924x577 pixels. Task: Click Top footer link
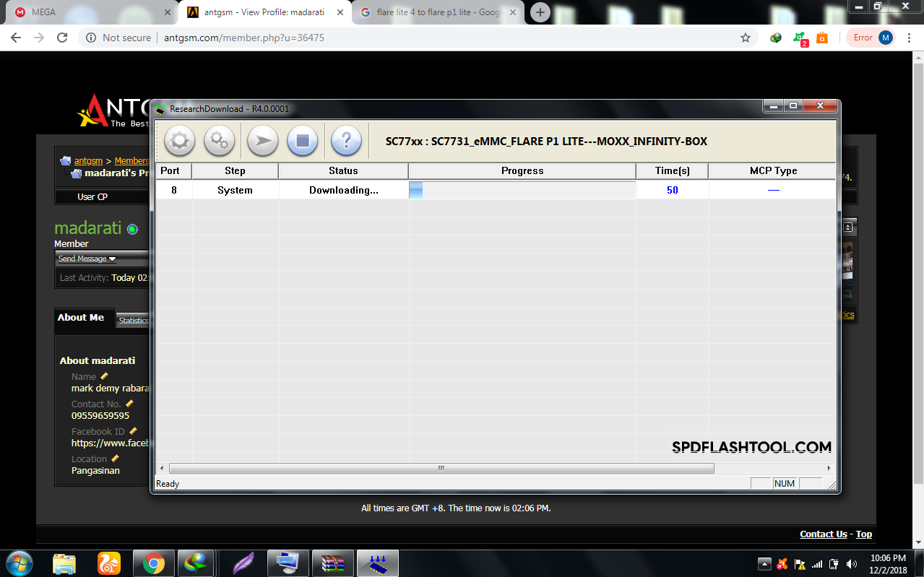click(x=864, y=534)
